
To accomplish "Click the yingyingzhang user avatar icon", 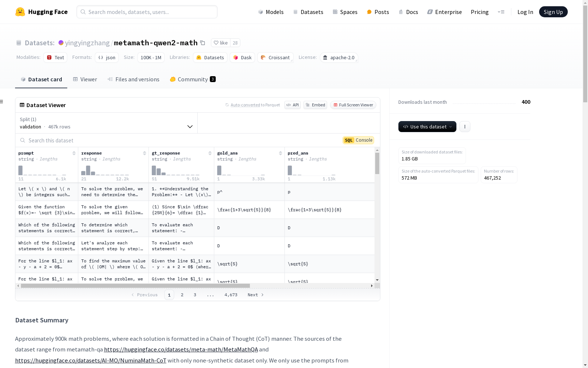I will click(61, 43).
